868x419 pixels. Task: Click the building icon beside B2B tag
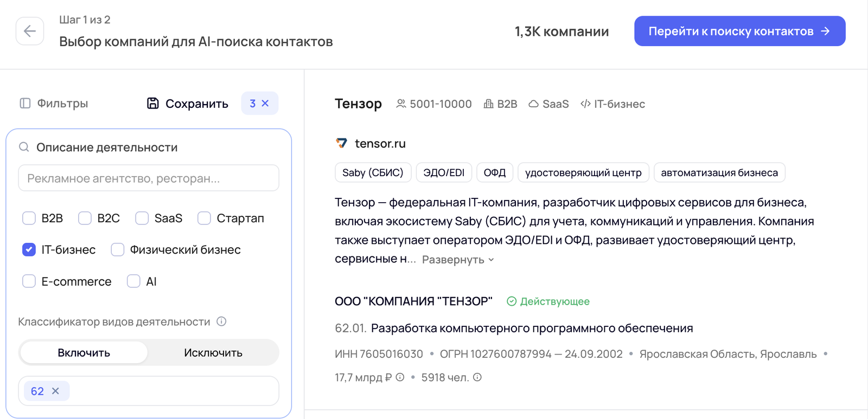[488, 104]
